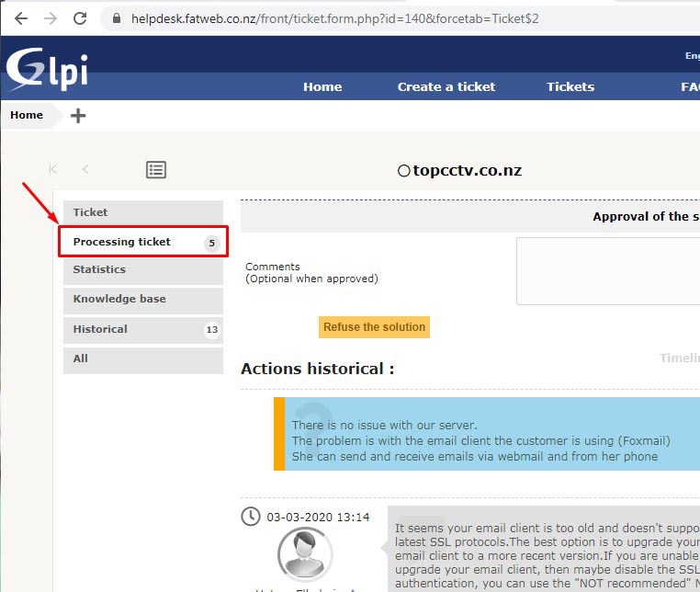The image size is (700, 592).
Task: Open Home in top navigation
Action: [322, 86]
